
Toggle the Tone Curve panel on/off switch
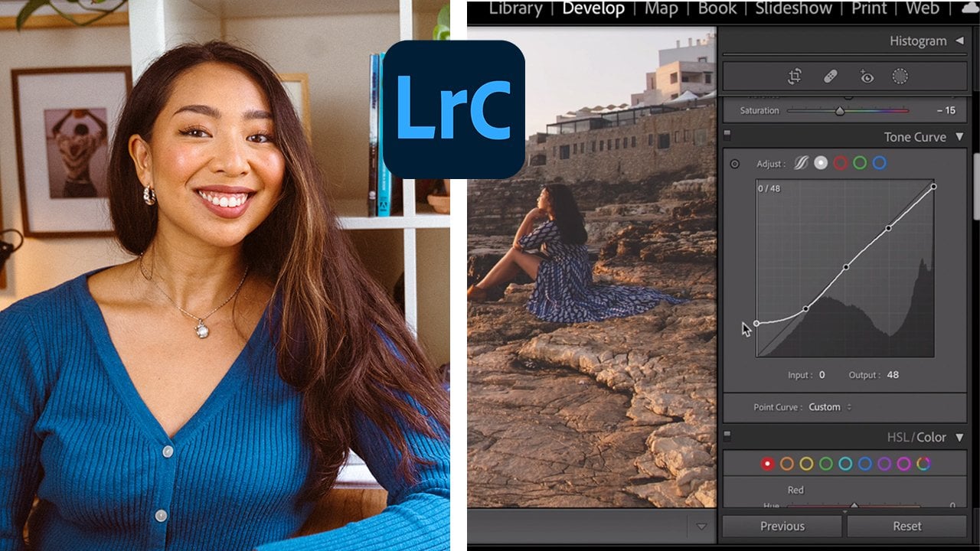[727, 135]
